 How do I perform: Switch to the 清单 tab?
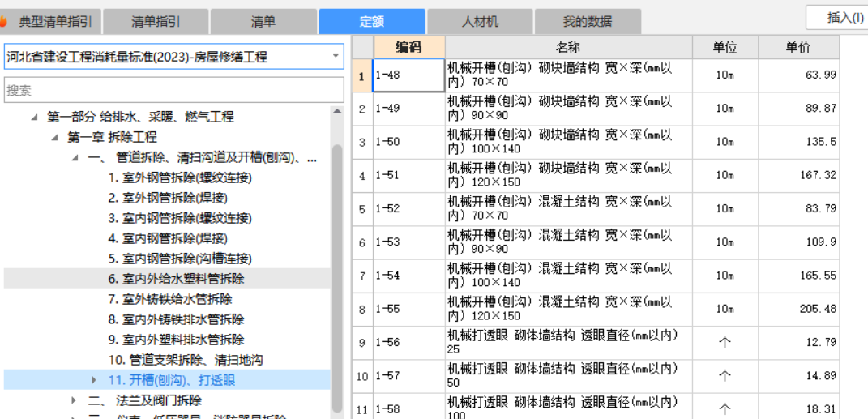(263, 22)
